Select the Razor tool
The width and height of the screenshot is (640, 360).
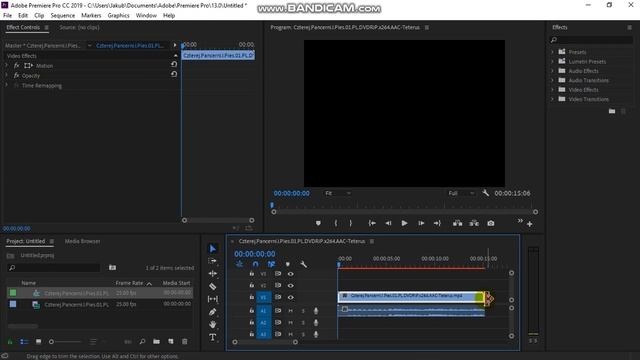point(213,286)
